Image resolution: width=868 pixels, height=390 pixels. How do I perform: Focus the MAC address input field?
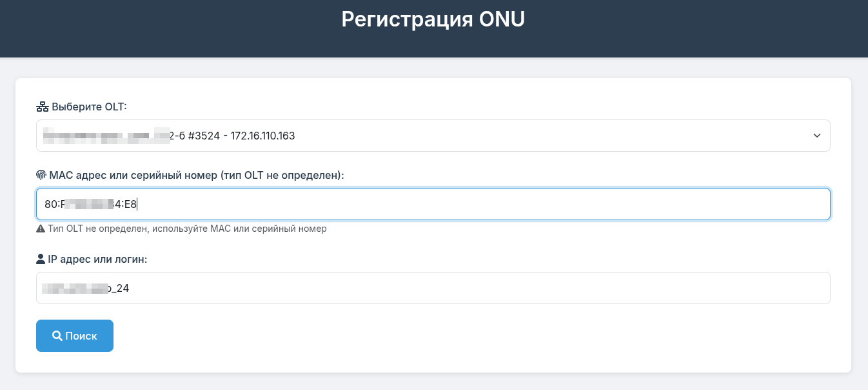433,204
